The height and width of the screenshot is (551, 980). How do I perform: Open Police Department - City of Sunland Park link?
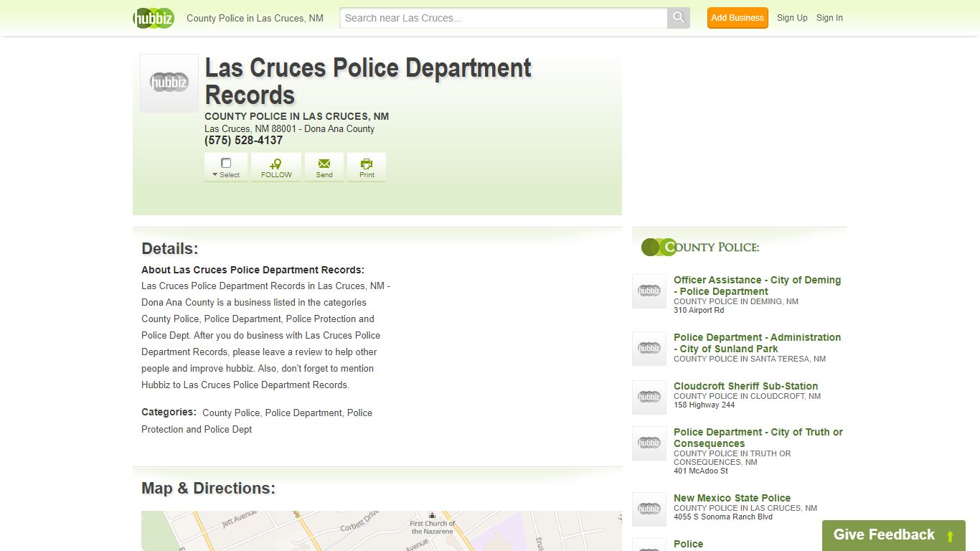(757, 343)
